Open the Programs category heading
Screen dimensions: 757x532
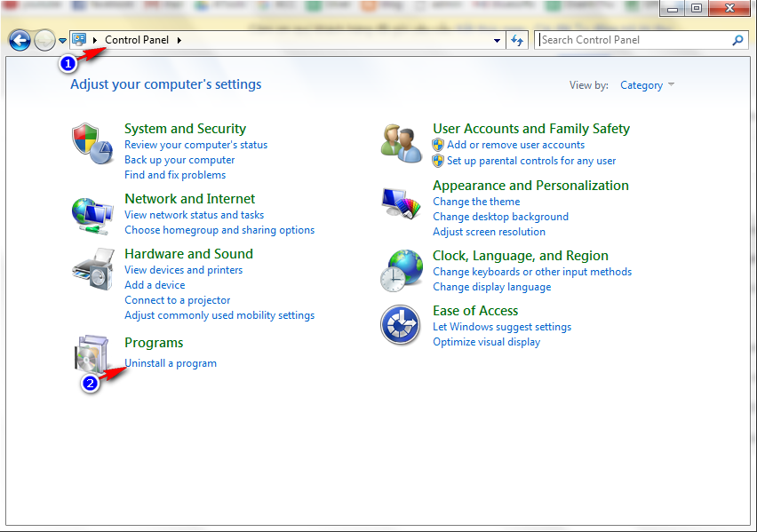pyautogui.click(x=154, y=343)
